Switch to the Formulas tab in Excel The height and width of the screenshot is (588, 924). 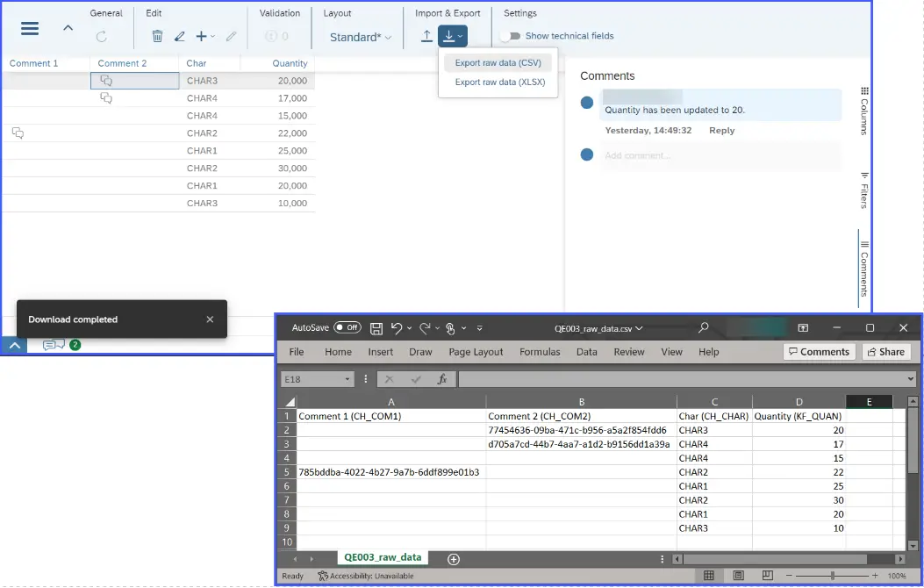pos(540,352)
